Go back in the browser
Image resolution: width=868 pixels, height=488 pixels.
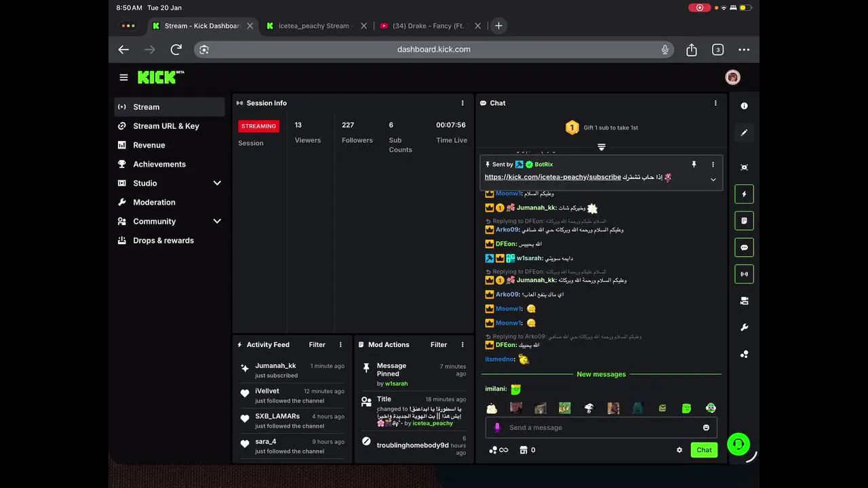[123, 49]
